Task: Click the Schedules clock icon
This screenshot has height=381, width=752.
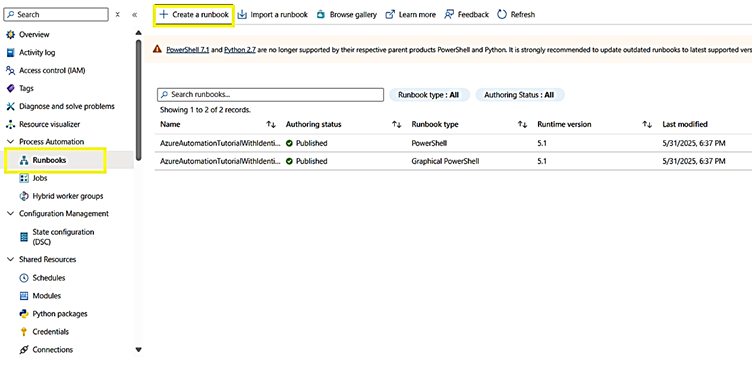Action: (x=24, y=278)
